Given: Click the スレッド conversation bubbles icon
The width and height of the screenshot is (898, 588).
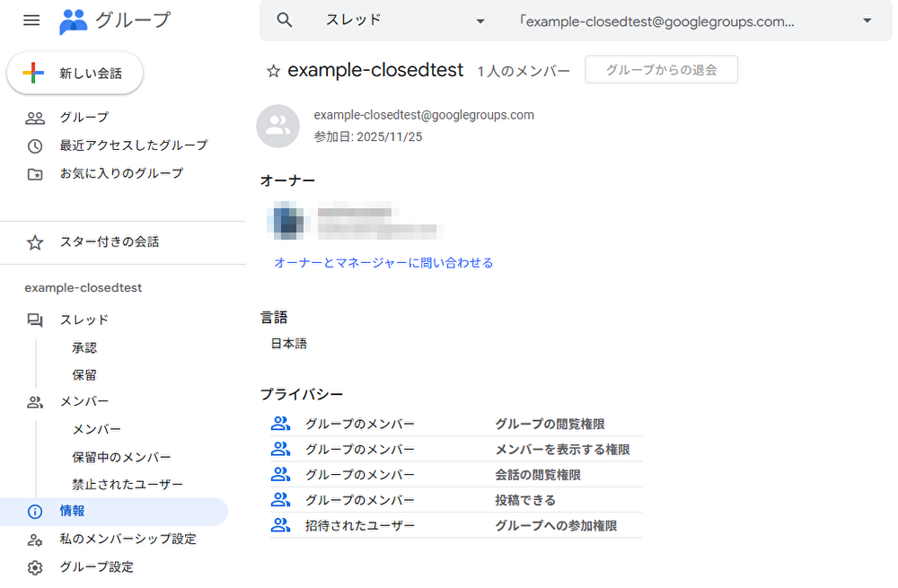Looking at the screenshot, I should (35, 320).
